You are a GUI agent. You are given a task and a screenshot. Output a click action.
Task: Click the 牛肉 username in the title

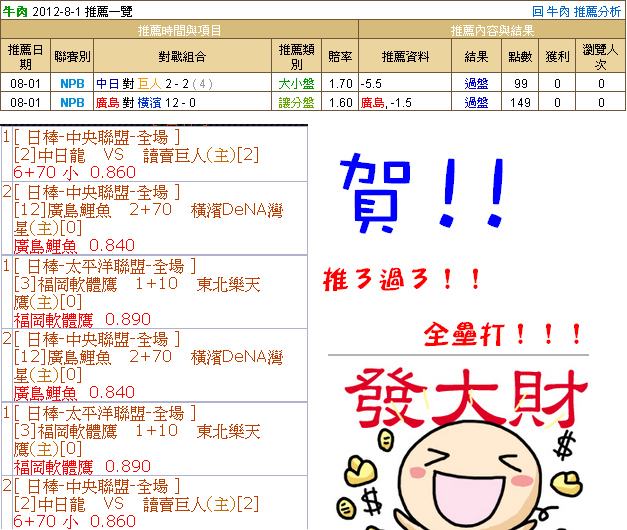point(15,12)
